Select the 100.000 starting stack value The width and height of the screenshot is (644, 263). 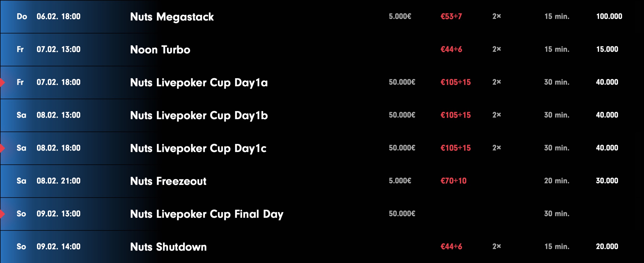(x=609, y=16)
